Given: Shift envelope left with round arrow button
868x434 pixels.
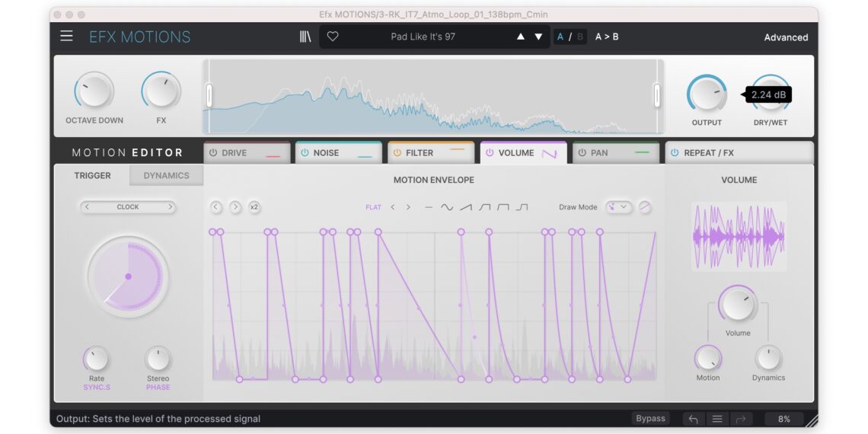Looking at the screenshot, I should click(216, 207).
